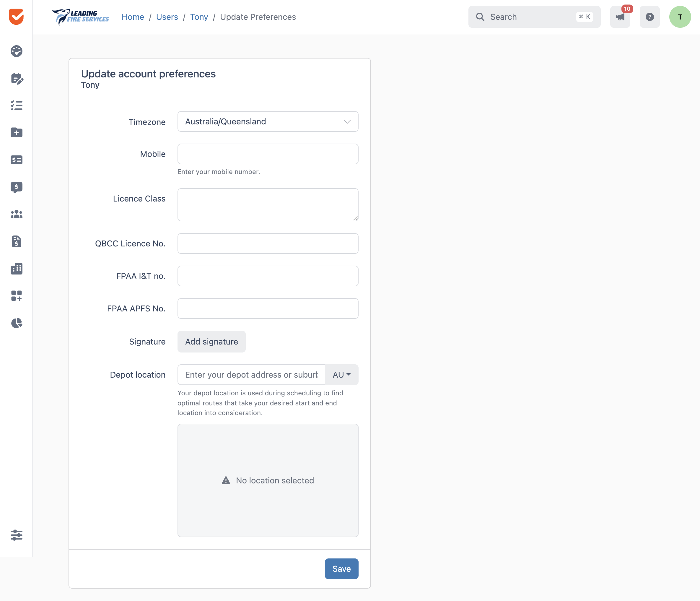Screen dimensions: 700x601
Task: Click the help question mark icon
Action: 649,17
